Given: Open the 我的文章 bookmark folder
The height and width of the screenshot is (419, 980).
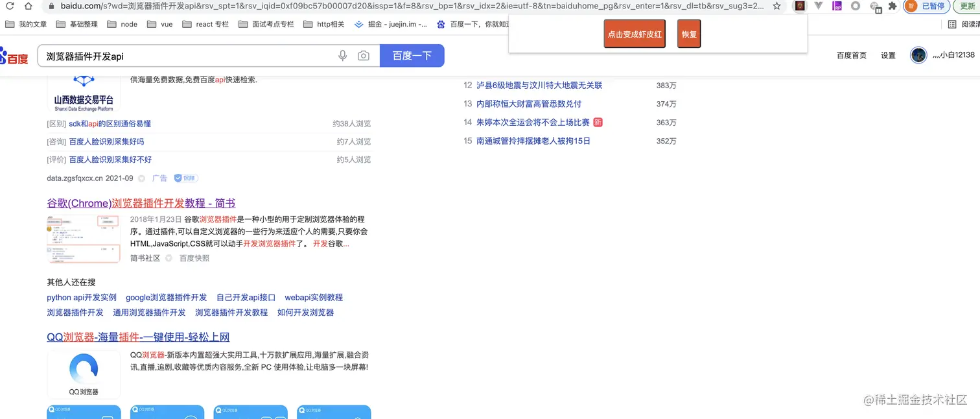Looking at the screenshot, I should [26, 24].
